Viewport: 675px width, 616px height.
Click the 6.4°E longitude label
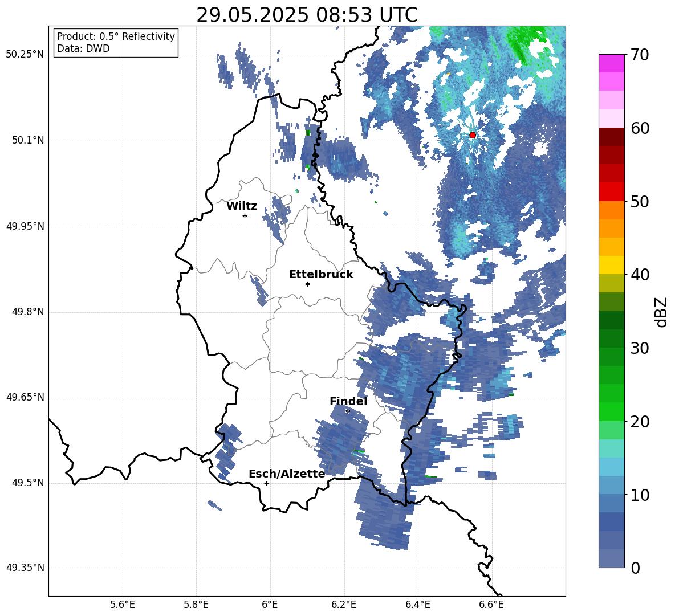tap(417, 605)
